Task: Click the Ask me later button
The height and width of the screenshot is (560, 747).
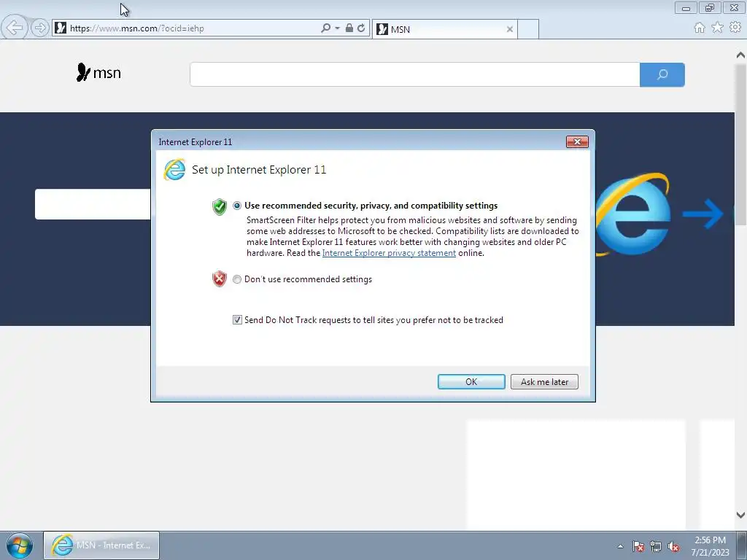Action: pyautogui.click(x=544, y=382)
